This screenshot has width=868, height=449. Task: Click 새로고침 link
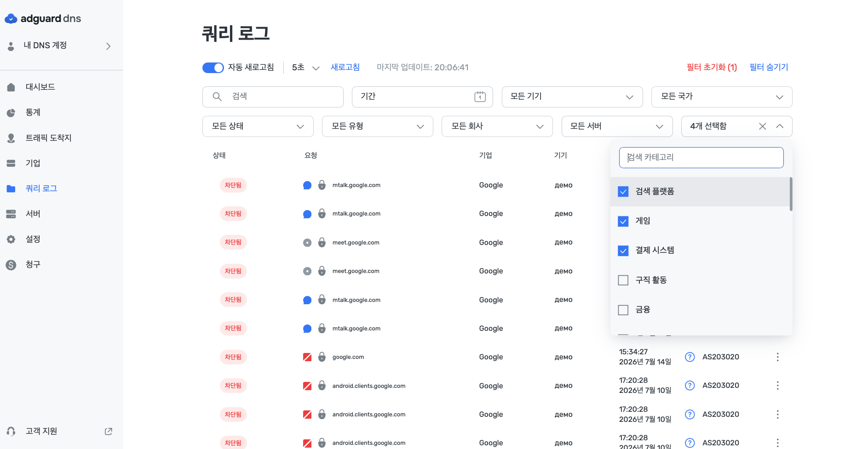(x=345, y=68)
